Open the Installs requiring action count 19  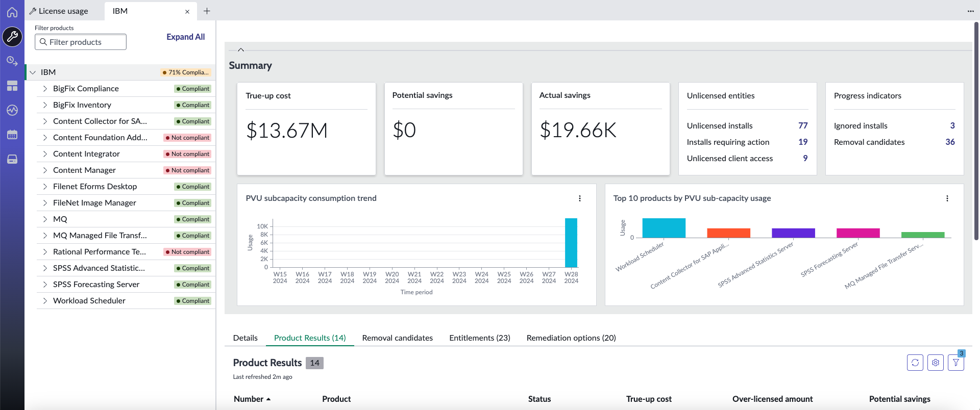(x=803, y=142)
